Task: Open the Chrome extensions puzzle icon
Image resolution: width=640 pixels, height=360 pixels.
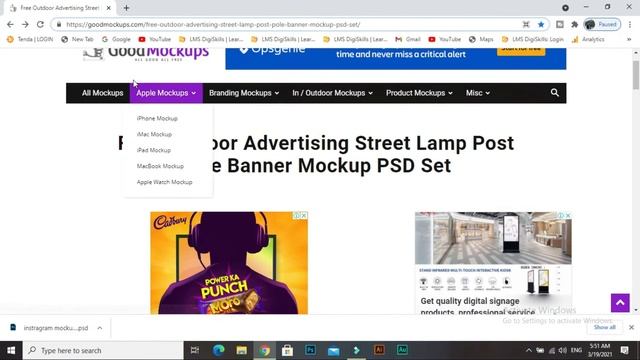Action: coord(575,24)
